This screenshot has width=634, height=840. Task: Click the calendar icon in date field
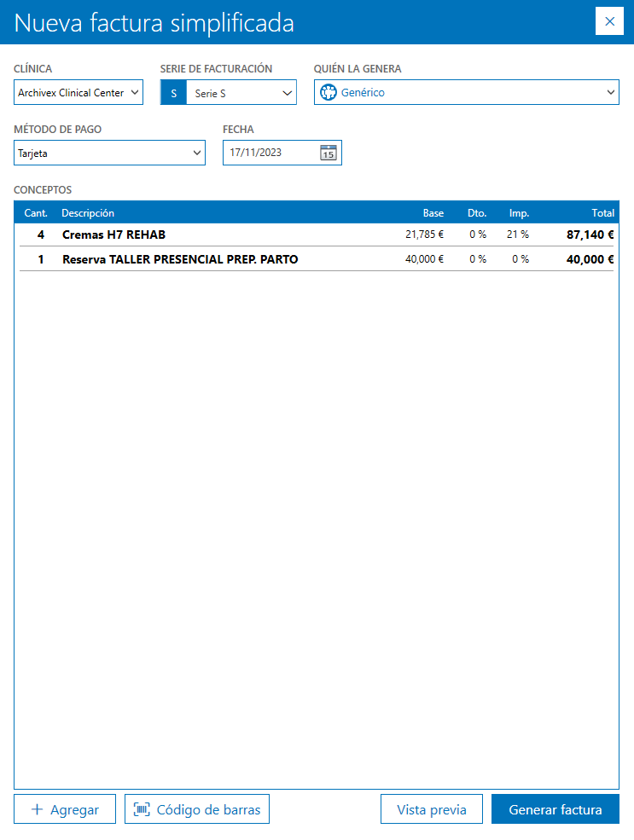[x=329, y=154]
